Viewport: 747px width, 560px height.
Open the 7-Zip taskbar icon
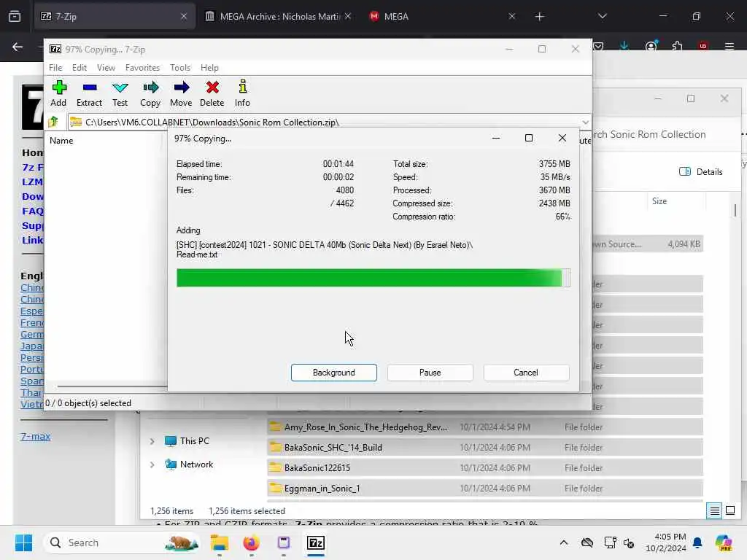[316, 542]
